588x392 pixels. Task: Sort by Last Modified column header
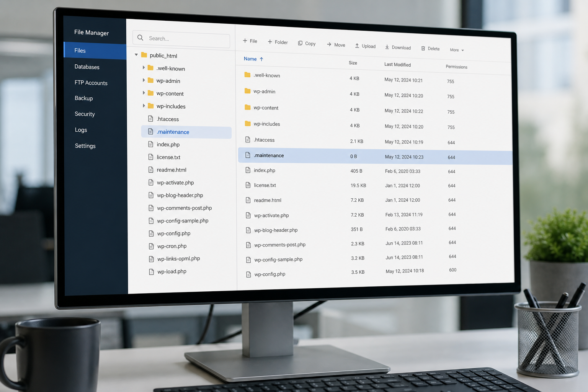click(x=397, y=64)
